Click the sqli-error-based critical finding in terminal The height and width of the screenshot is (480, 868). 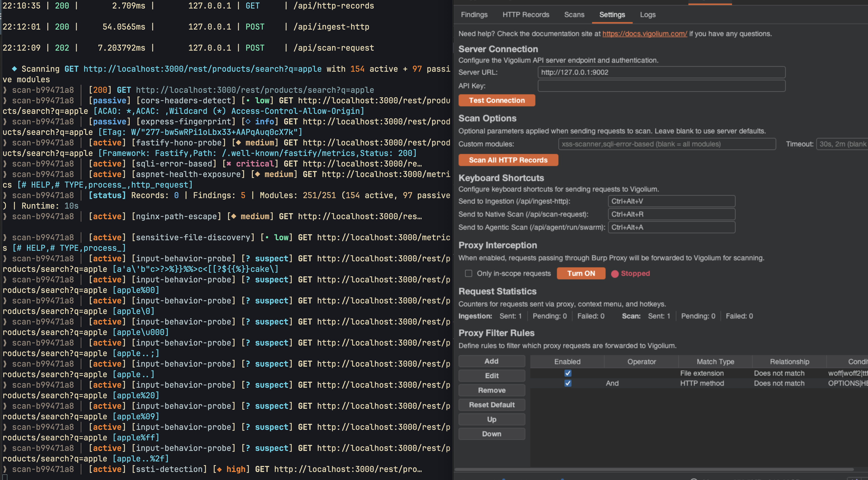[x=212, y=164]
